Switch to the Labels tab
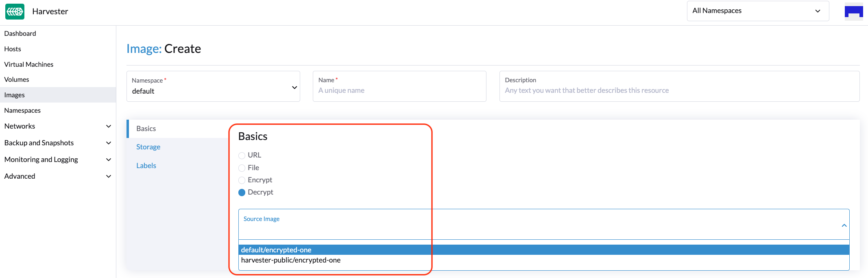Screen dimensions: 868x278 coord(146,166)
